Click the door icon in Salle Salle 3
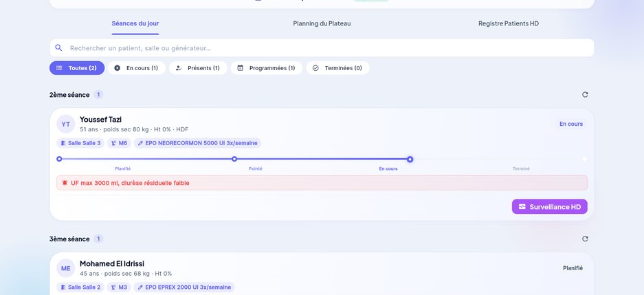 click(x=63, y=143)
